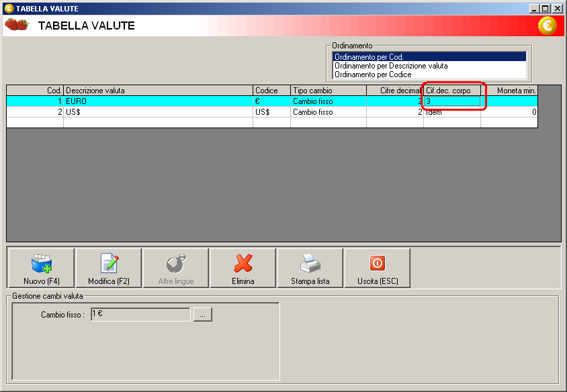Image resolution: width=567 pixels, height=392 pixels.
Task: Click Moneta min. value 0 in the US$ row
Action: click(x=509, y=112)
